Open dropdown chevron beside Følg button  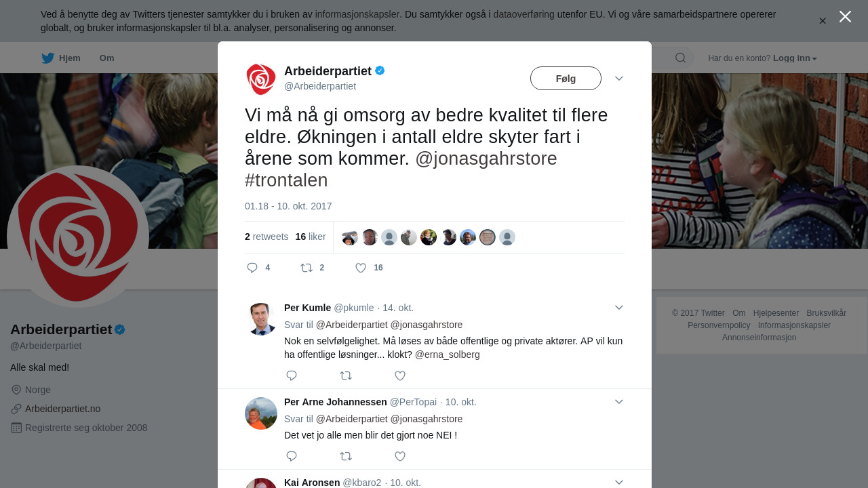[618, 79]
